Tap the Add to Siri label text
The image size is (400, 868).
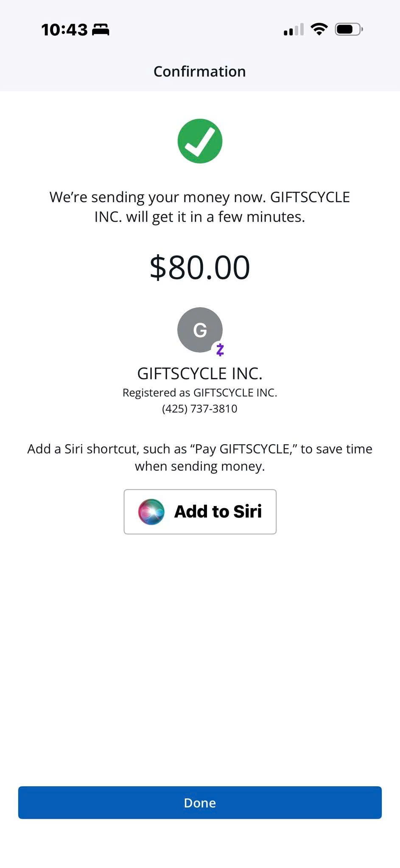tap(218, 512)
